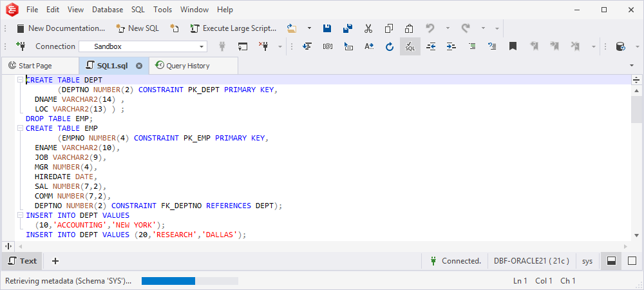Click the New Documentation toolbar button
The width and height of the screenshot is (644, 290).
coord(61,28)
